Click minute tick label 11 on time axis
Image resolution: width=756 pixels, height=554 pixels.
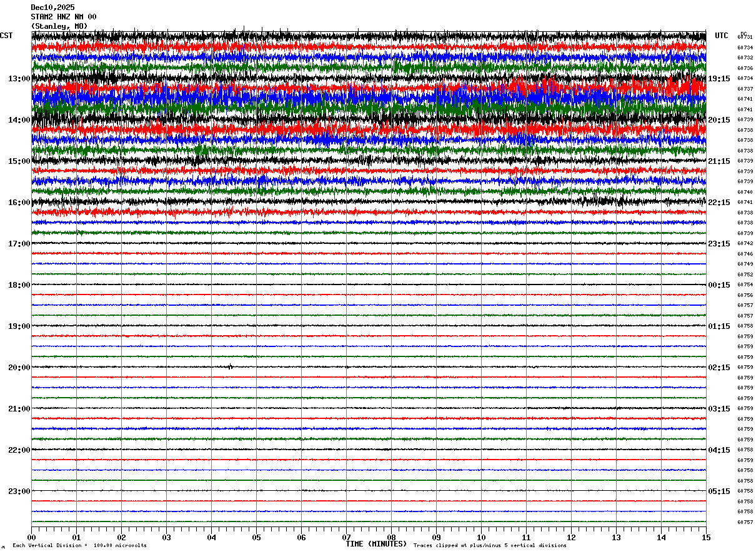pos(526,537)
